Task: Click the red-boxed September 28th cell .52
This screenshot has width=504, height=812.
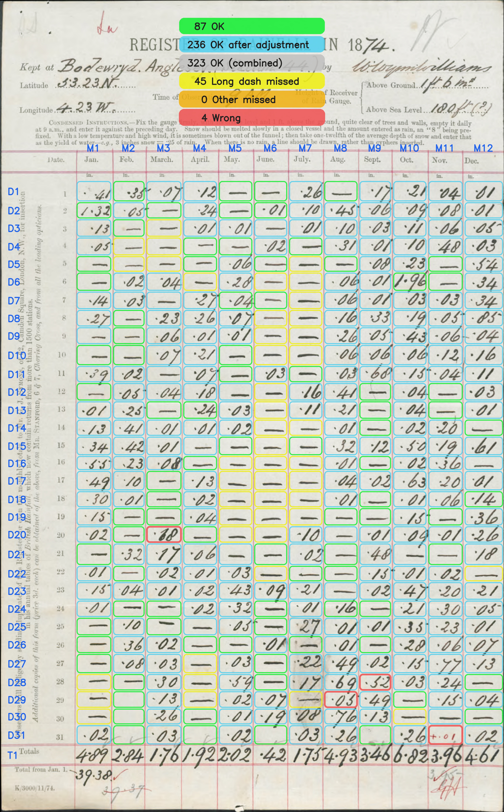Action: (375, 682)
